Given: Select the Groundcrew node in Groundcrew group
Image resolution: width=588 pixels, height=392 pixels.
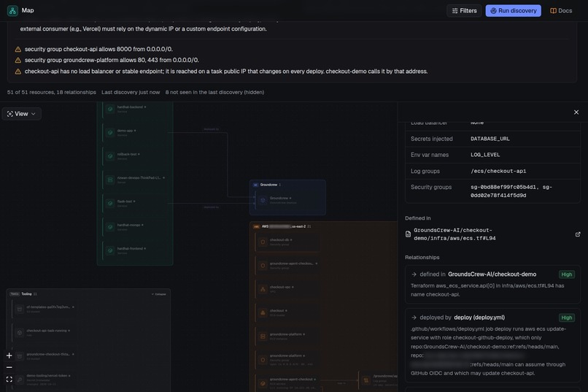Looking at the screenshot, I should (x=288, y=200).
